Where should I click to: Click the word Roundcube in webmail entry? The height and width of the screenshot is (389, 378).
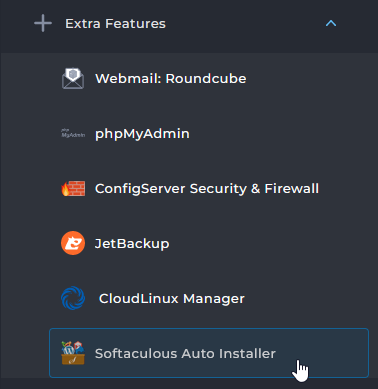tap(206, 79)
